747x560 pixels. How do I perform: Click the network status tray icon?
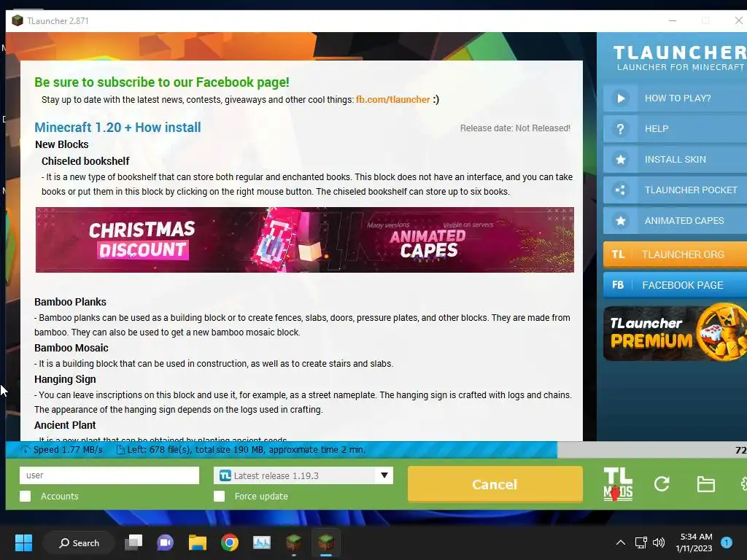[x=640, y=542]
